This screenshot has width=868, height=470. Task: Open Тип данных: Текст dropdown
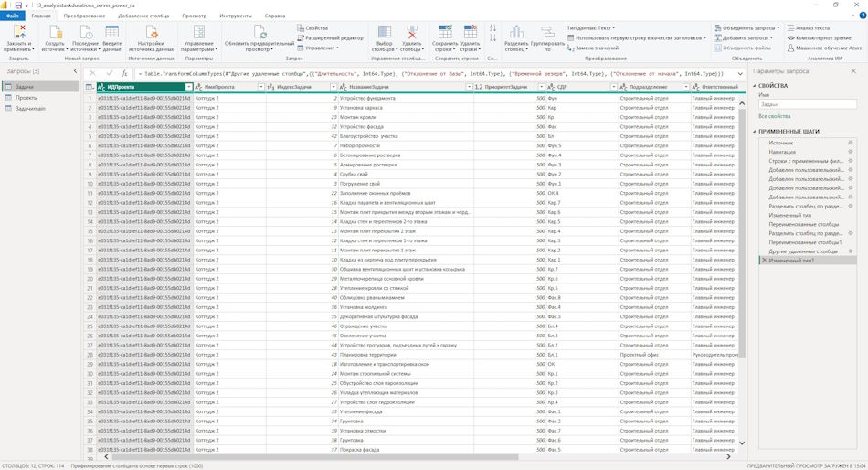(590, 27)
